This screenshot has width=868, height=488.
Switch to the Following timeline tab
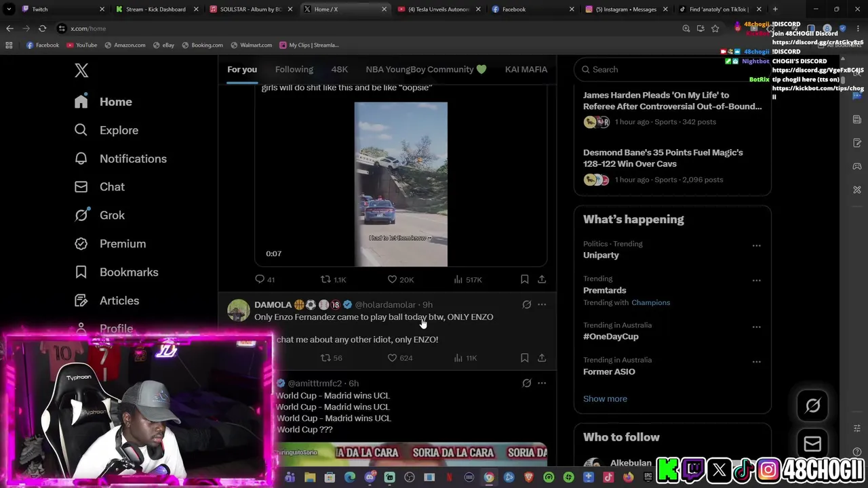pyautogui.click(x=294, y=69)
